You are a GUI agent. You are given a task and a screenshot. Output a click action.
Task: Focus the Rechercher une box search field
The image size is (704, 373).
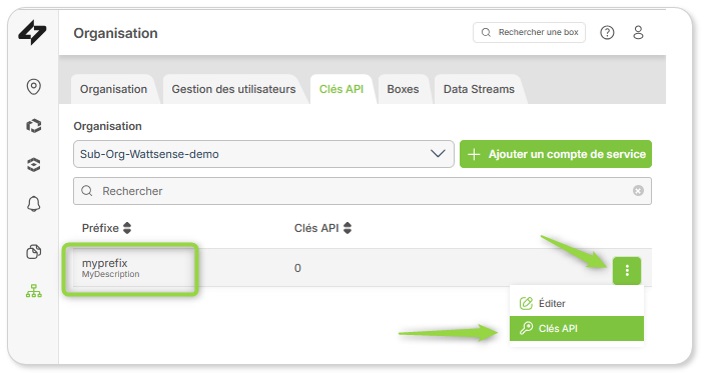pyautogui.click(x=529, y=32)
